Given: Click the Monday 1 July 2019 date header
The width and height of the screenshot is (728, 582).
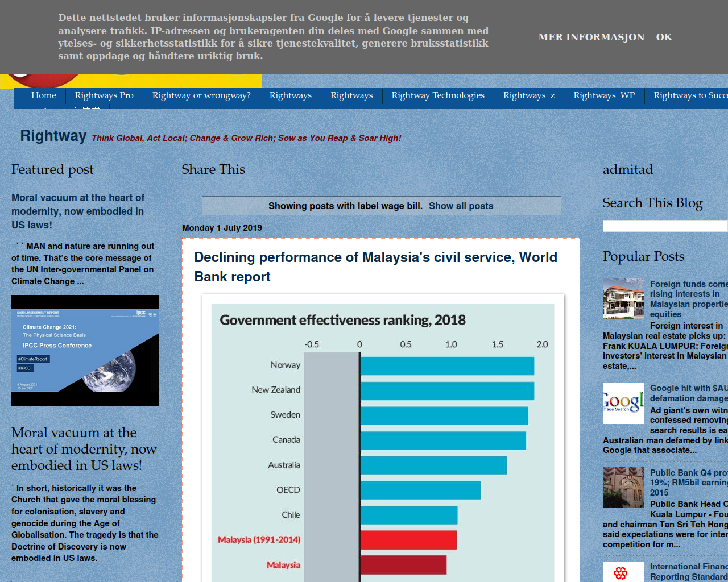Looking at the screenshot, I should [x=222, y=228].
